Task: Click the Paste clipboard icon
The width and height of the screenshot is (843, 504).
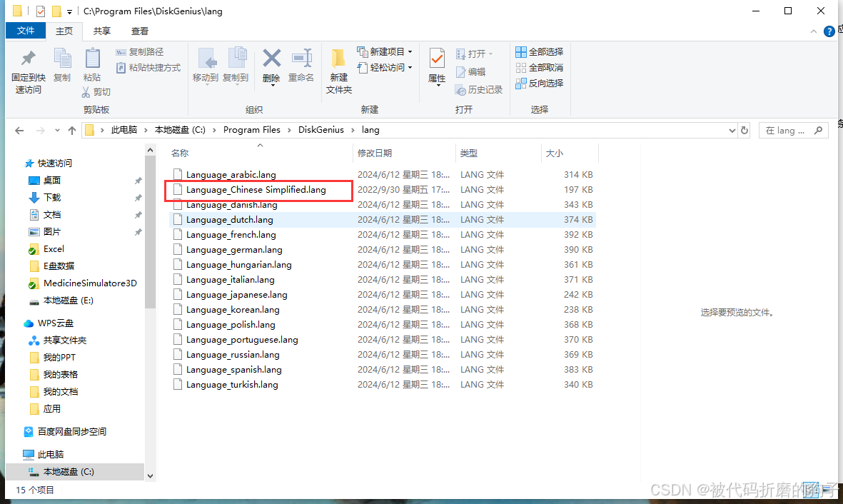Action: click(x=92, y=59)
